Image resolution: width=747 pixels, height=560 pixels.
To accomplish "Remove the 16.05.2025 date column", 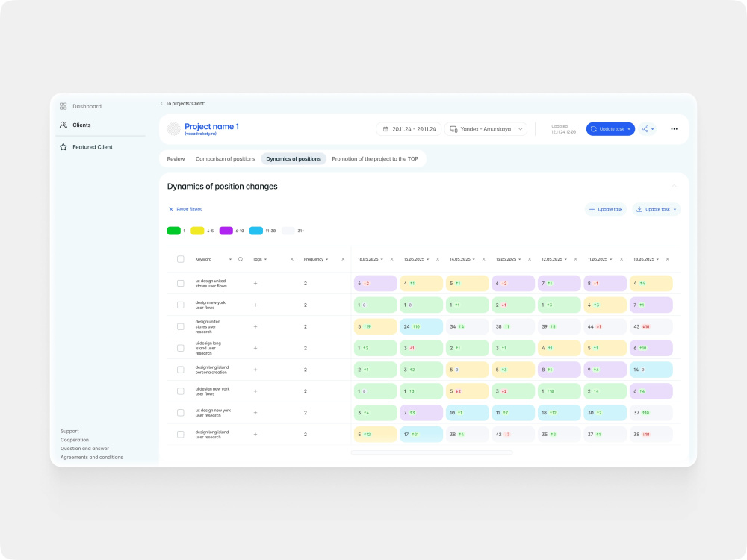I will [391, 259].
